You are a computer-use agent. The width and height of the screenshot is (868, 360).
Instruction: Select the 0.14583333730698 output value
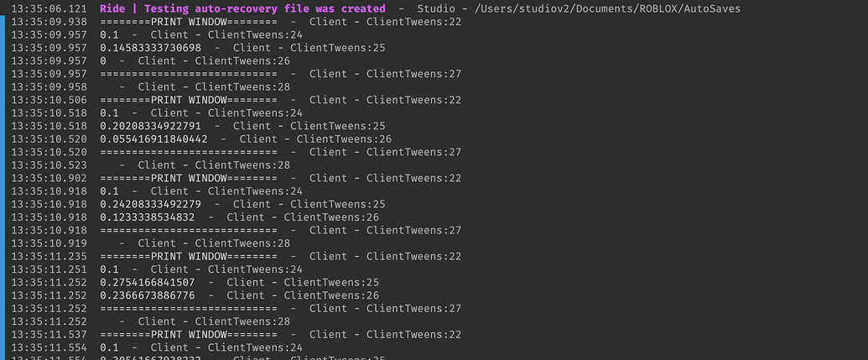[x=151, y=48]
